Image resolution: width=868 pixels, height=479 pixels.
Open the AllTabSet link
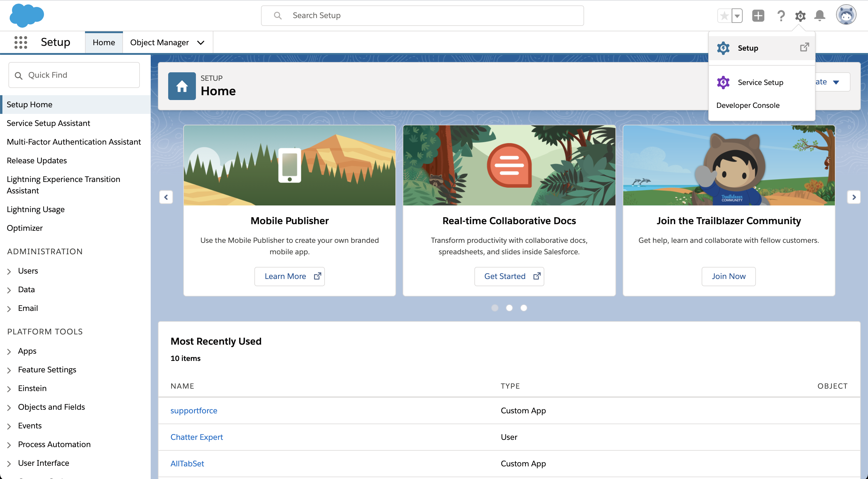187,464
